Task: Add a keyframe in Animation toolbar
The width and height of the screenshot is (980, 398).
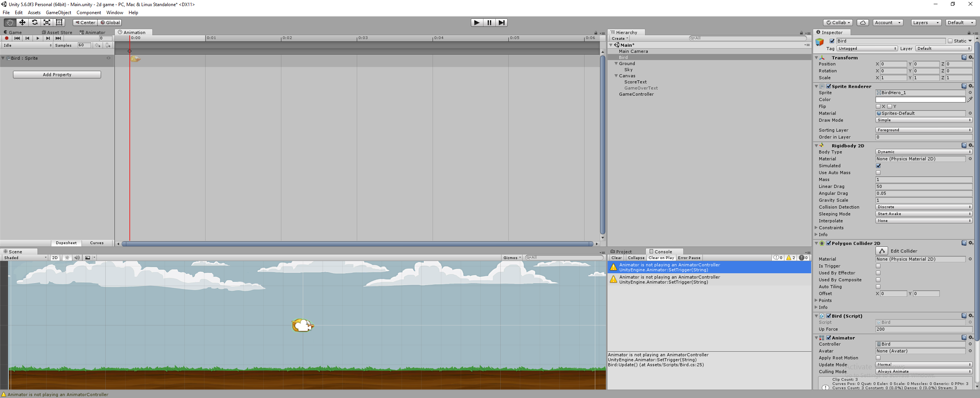Action: pos(98,45)
